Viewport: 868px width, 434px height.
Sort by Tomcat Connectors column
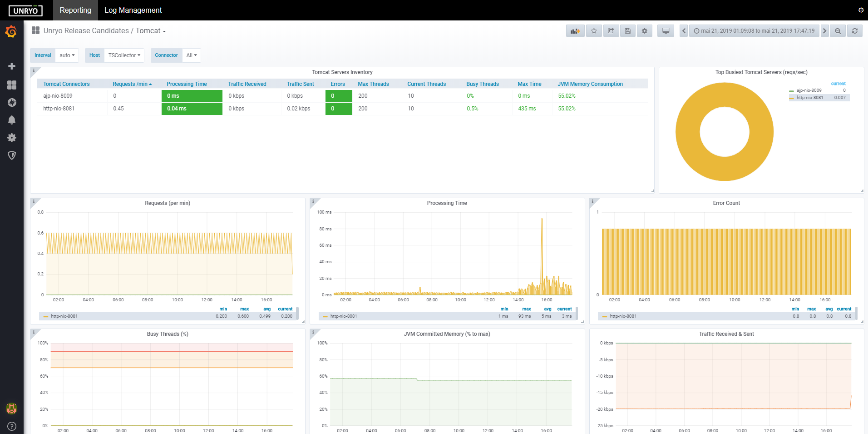pos(66,84)
